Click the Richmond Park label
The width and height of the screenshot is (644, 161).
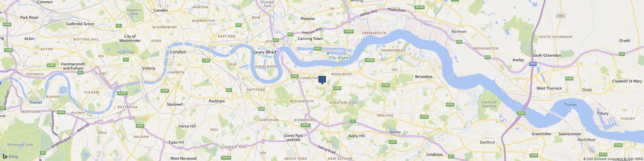tap(20, 145)
